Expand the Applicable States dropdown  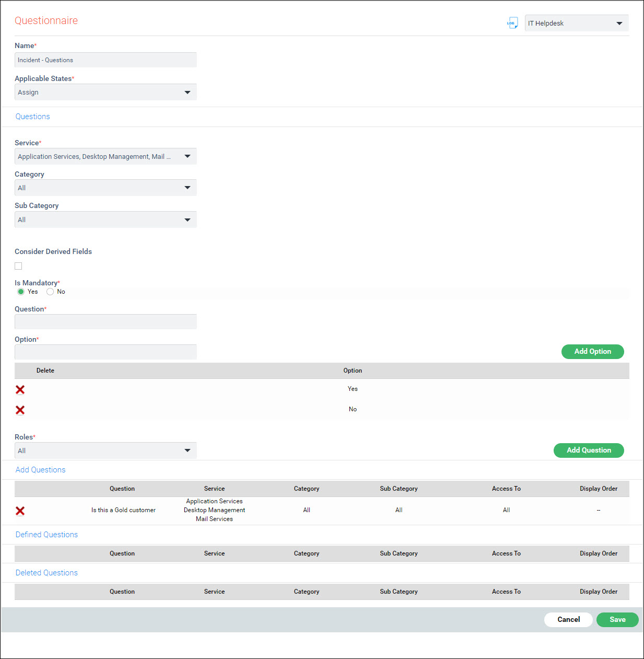tap(106, 93)
